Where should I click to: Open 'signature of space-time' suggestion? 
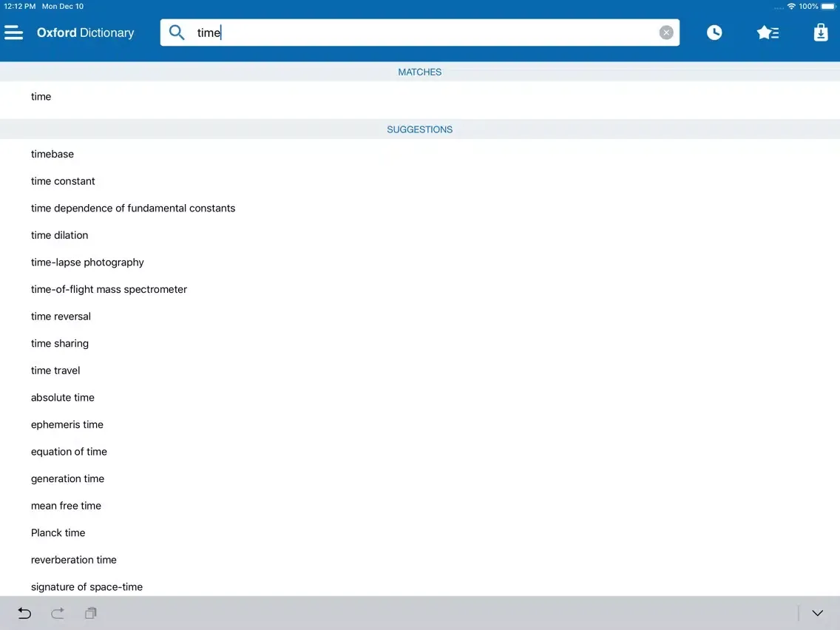tap(420, 585)
